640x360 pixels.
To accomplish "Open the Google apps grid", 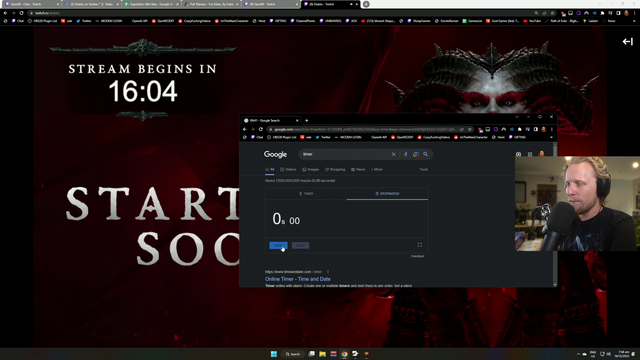I will (530, 155).
